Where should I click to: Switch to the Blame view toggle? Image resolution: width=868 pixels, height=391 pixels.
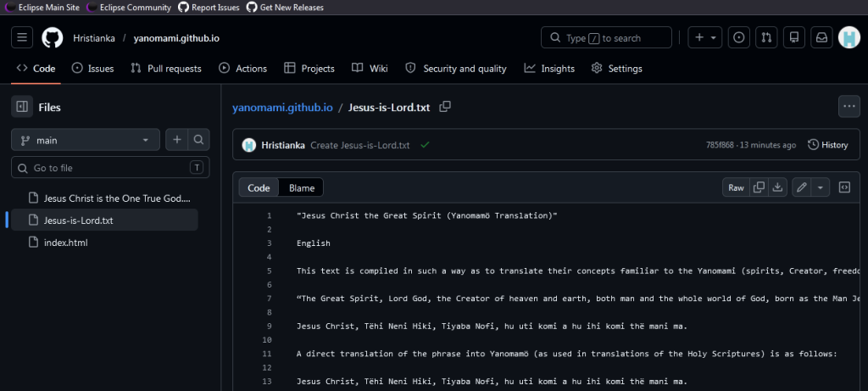click(302, 187)
